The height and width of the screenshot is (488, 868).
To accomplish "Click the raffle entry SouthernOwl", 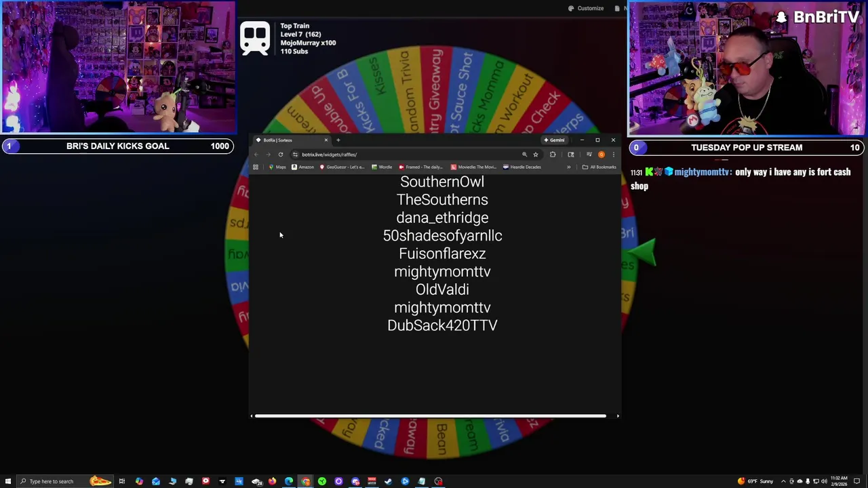I will [442, 182].
